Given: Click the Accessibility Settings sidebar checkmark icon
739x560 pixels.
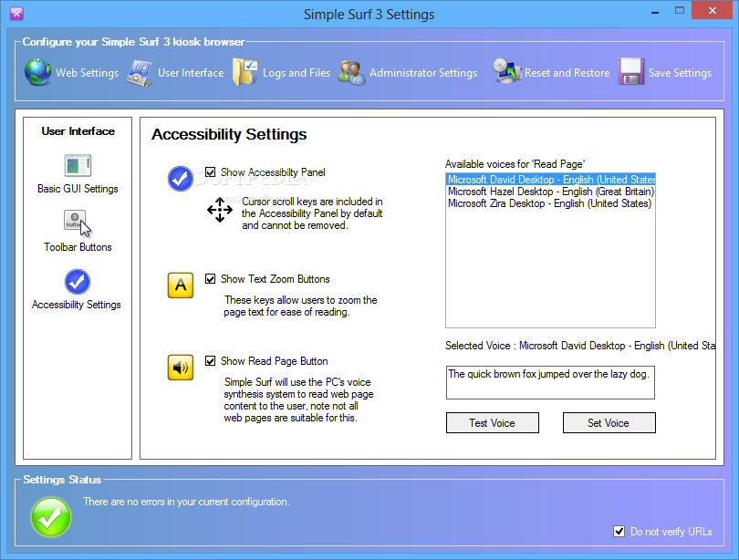Looking at the screenshot, I should (x=78, y=282).
